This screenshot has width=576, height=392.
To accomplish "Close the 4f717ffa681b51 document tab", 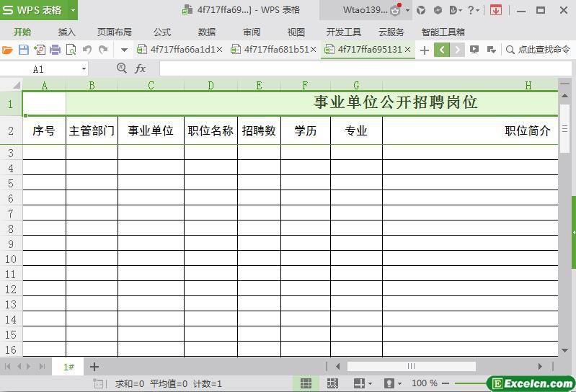I will coord(314,49).
